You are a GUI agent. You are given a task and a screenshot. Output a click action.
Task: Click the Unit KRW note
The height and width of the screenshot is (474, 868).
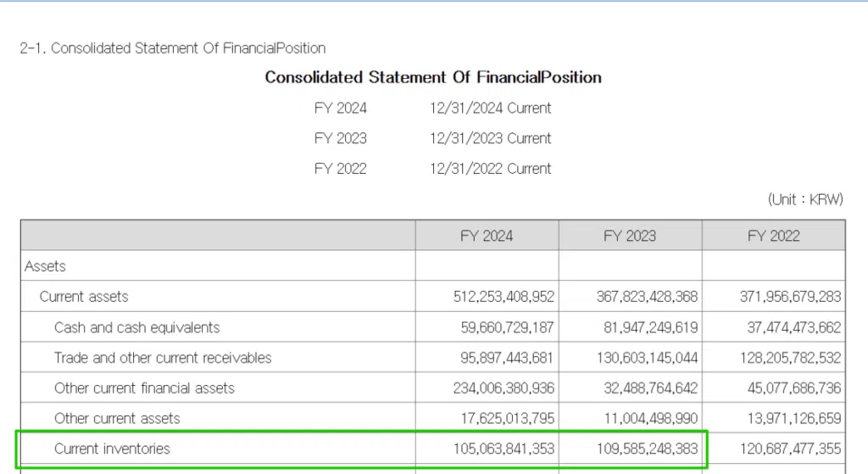tap(806, 200)
